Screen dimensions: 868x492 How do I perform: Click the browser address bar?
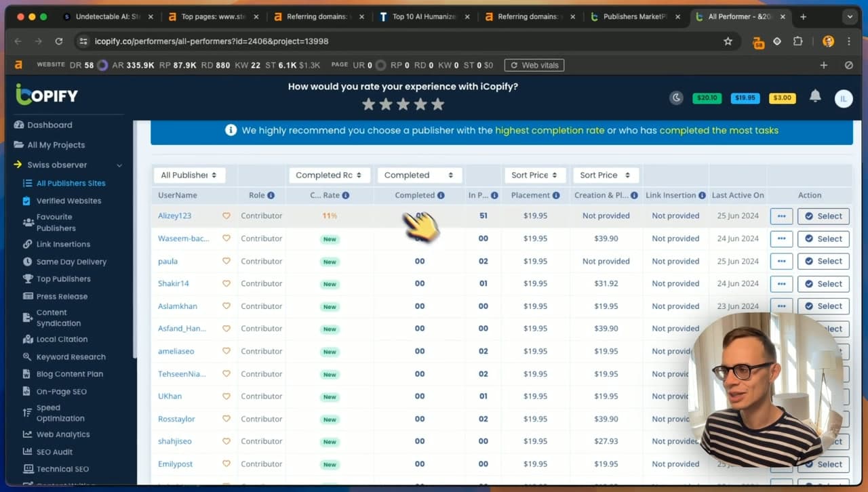(x=400, y=41)
